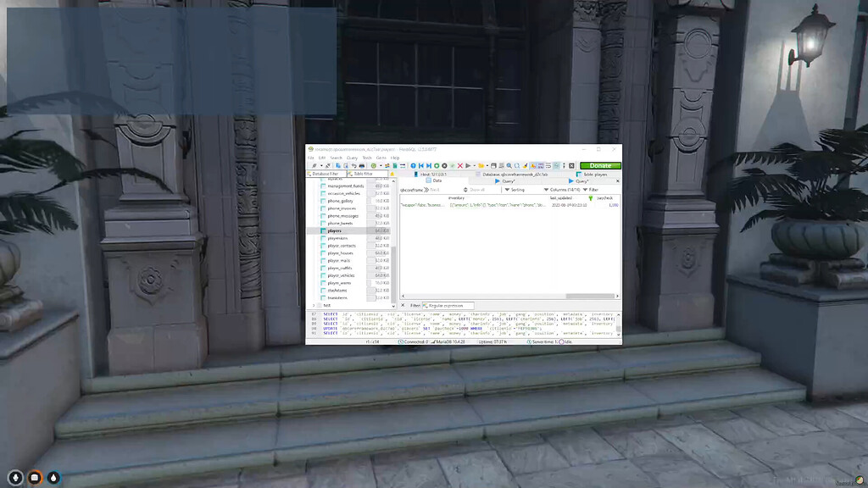The width and height of the screenshot is (868, 488).
Task: Click the open folder icon in toolbar
Action: point(481,165)
